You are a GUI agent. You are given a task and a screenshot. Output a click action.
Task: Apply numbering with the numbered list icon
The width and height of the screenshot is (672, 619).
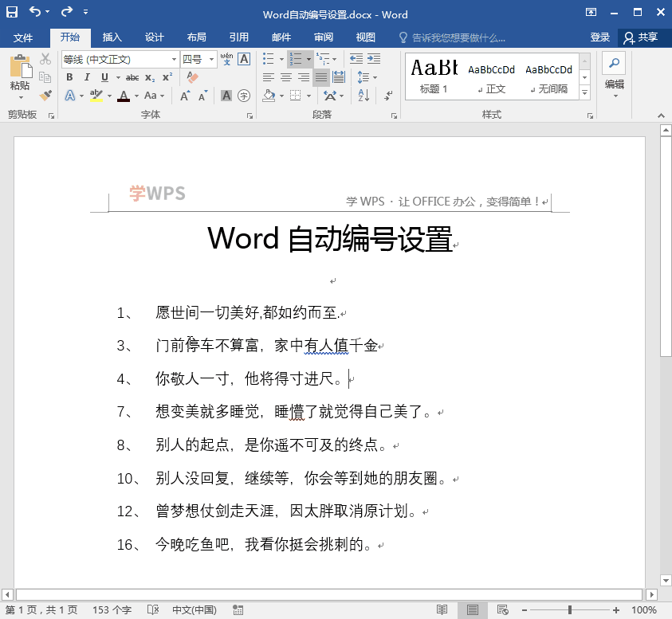(297, 59)
